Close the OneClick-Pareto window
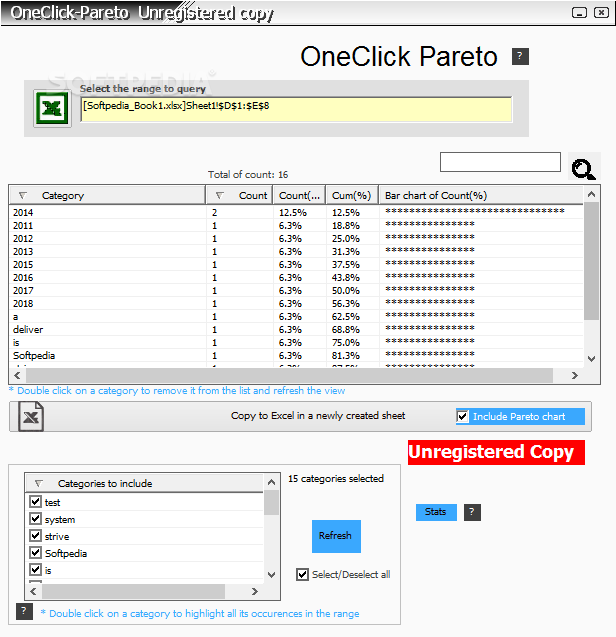This screenshot has width=616, height=637. click(x=601, y=13)
